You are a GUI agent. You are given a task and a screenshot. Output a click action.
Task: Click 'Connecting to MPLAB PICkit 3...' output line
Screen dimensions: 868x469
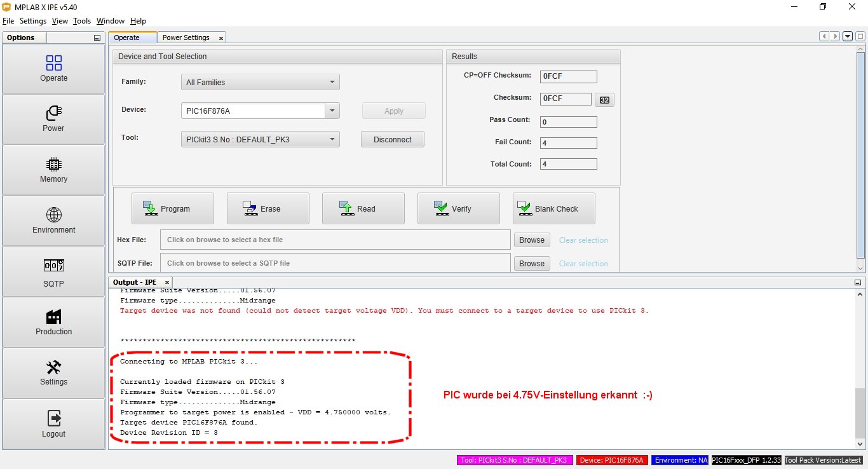[x=189, y=362]
